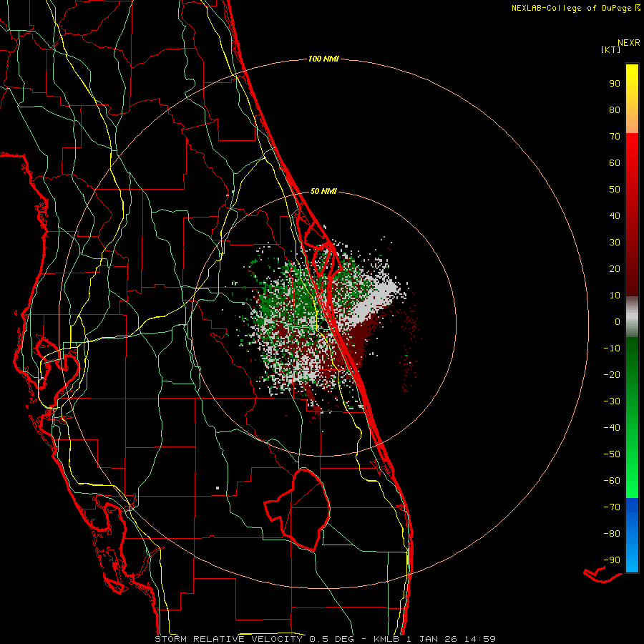Screen dimensions: 644x644
Task: Click the -40 scale label
Action: pos(612,428)
